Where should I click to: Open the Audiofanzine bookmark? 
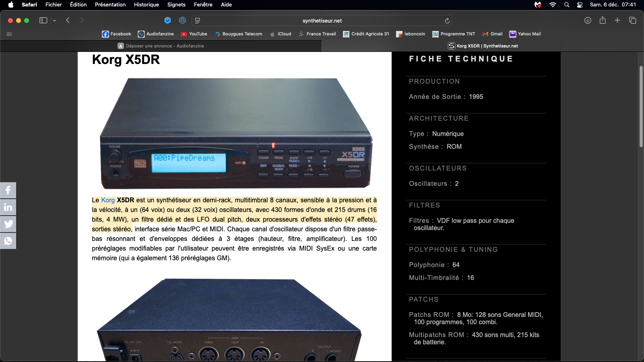[156, 34]
